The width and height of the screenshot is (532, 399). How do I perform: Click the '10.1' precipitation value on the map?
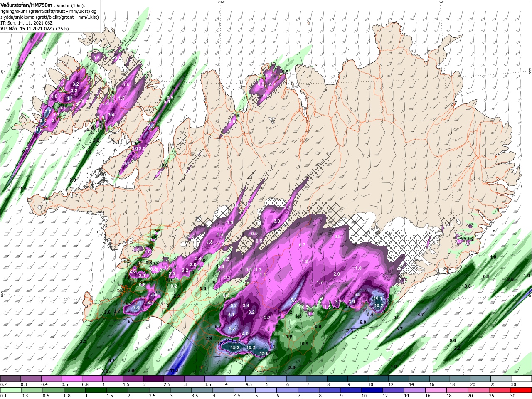tap(378, 298)
